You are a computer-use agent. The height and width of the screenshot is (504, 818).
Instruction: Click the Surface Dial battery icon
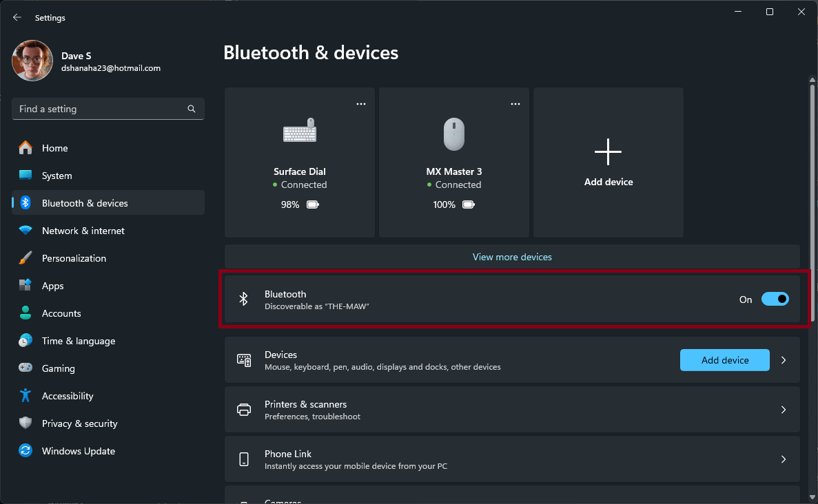(x=313, y=204)
